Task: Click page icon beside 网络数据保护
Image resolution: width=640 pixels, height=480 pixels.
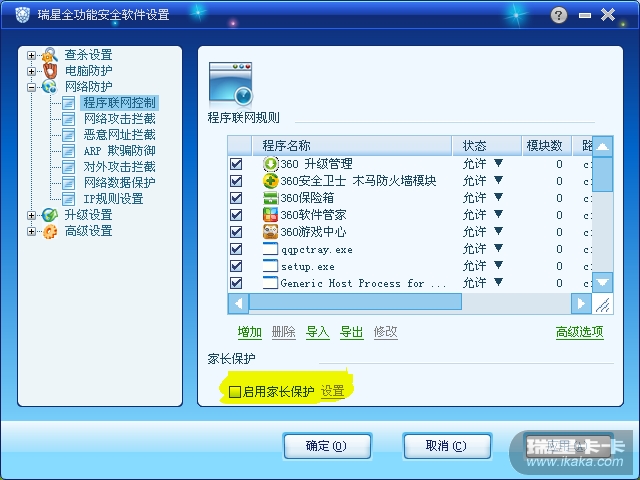Action: pyautogui.click(x=68, y=182)
